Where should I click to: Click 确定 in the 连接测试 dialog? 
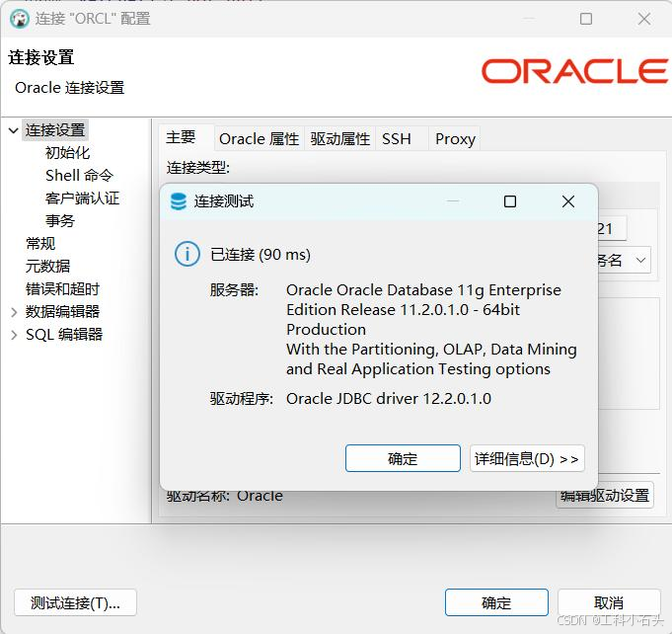pos(403,458)
